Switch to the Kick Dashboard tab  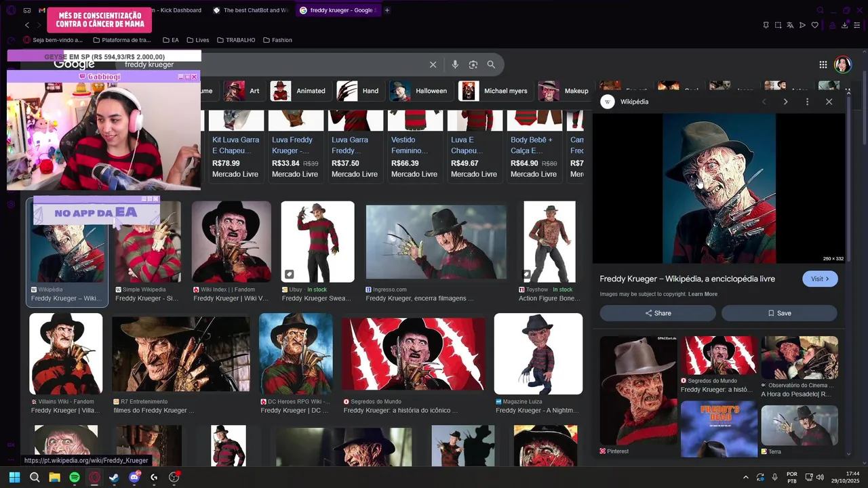(x=178, y=10)
